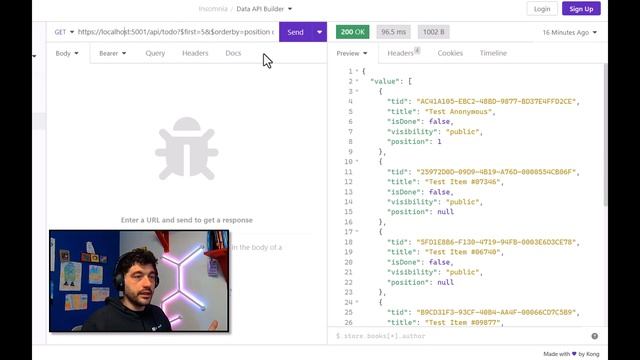Image resolution: width=640 pixels, height=360 pixels.
Task: Click the tid value on line 4
Action: pos(496,101)
